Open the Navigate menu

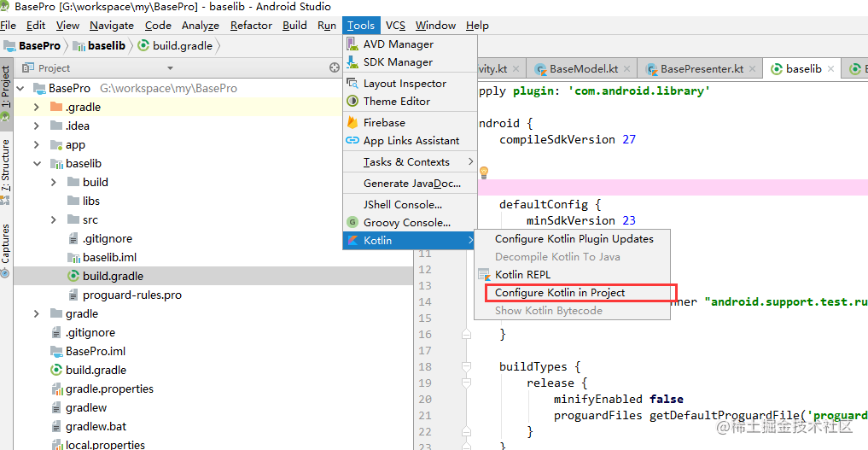(112, 26)
